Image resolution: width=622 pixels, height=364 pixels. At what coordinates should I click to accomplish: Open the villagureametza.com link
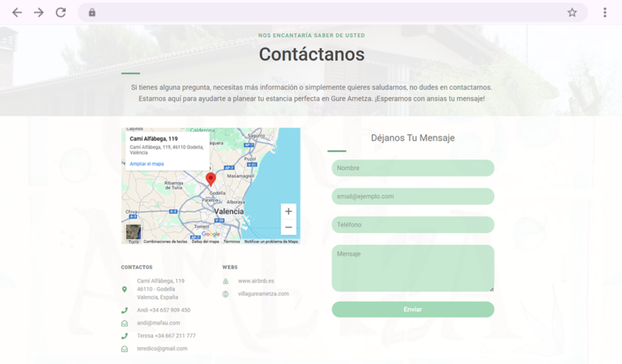(263, 294)
